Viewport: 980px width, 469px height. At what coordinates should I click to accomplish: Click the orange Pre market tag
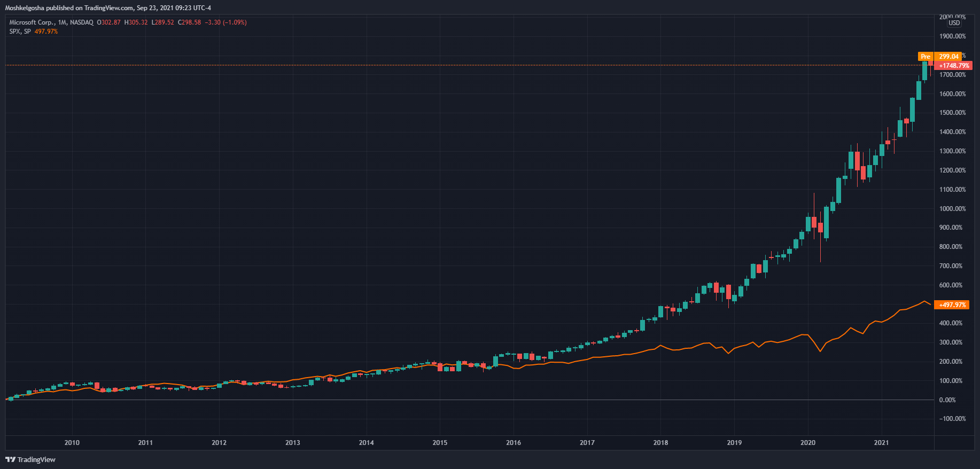click(x=925, y=57)
